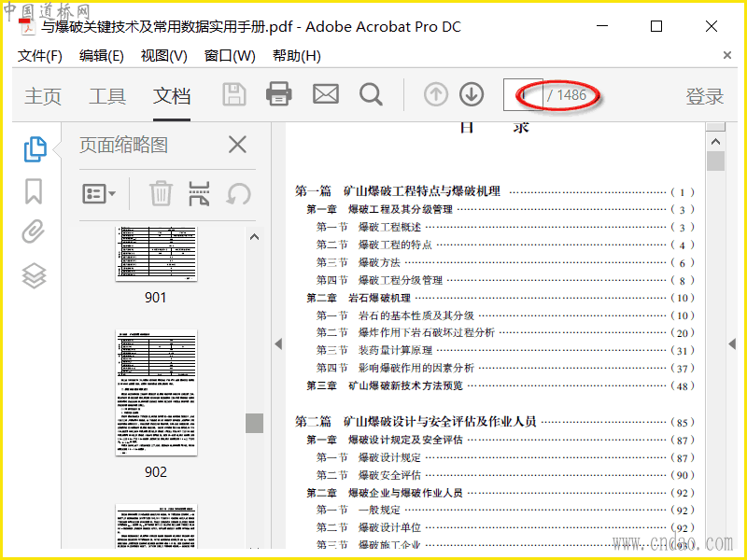Click total page count / 1486

(x=567, y=95)
